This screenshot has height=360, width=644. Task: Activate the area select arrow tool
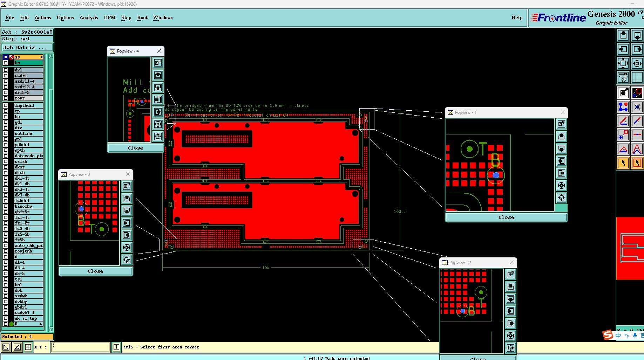pos(637,163)
